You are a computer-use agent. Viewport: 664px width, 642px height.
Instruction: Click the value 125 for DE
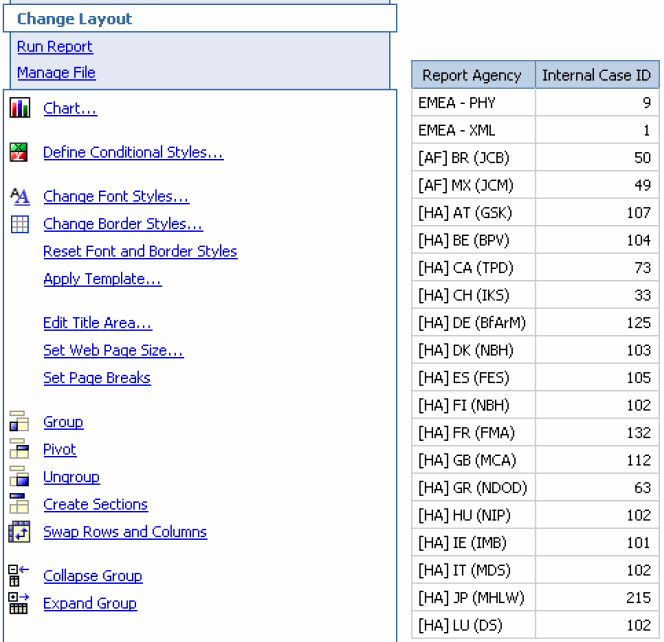coord(639,323)
